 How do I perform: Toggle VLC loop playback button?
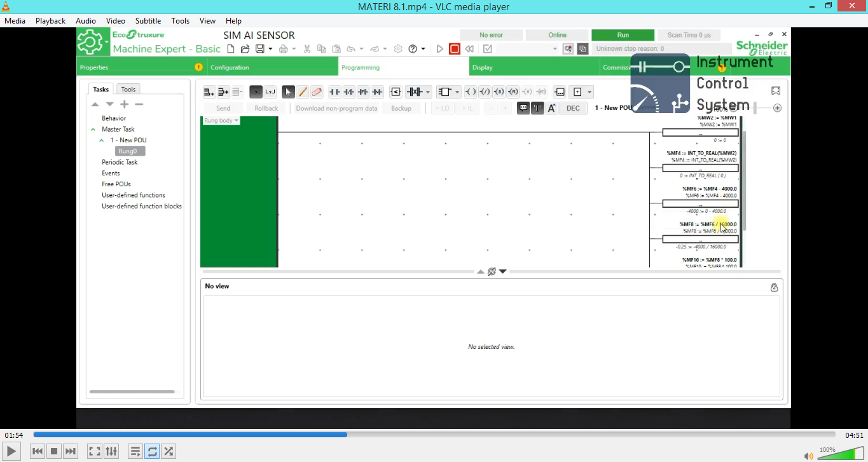tap(152, 451)
